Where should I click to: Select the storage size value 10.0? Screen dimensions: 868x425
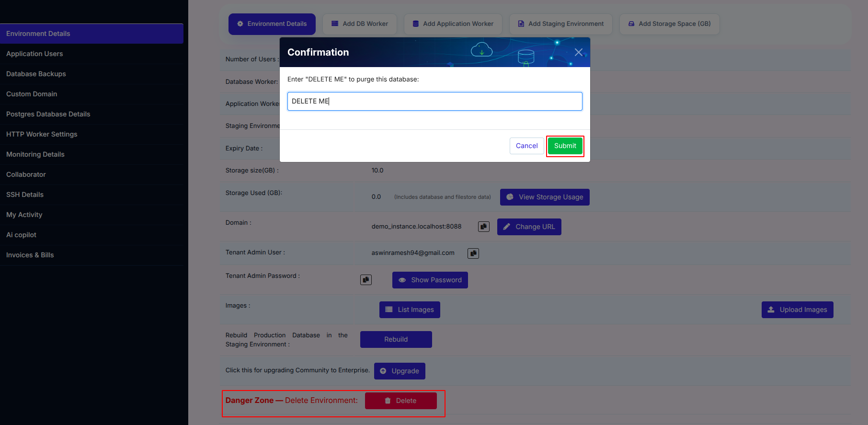point(377,171)
